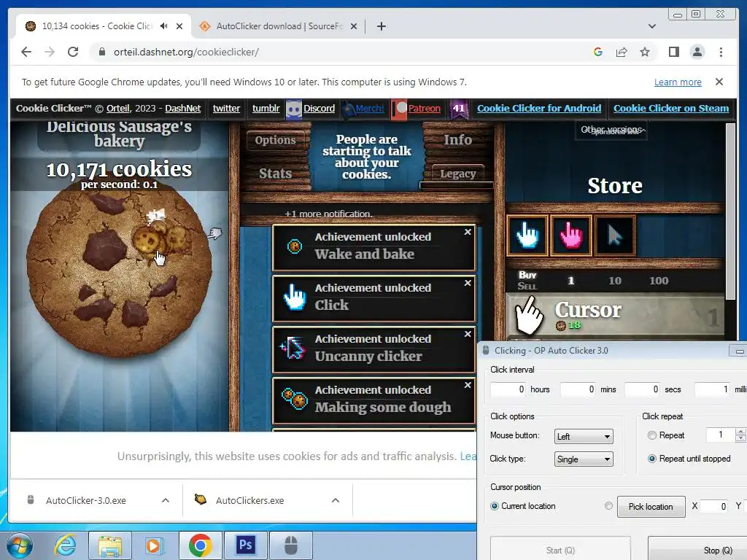
Task: Set buy quantity to 10 in Store
Action: click(x=614, y=281)
